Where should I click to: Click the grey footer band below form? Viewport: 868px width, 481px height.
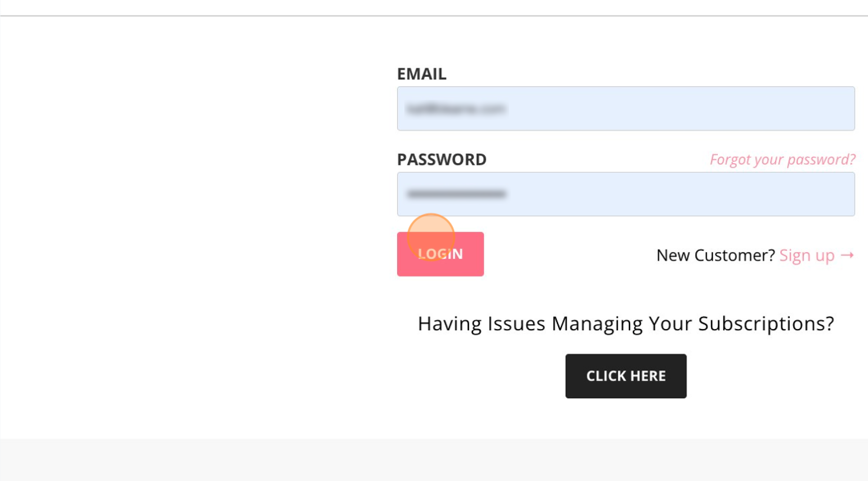click(x=434, y=460)
